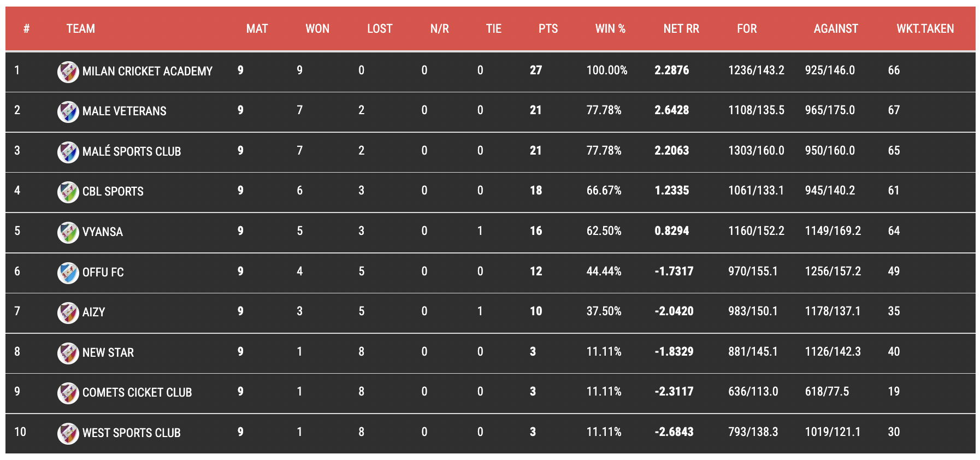Sort table by PTS column header

548,28
